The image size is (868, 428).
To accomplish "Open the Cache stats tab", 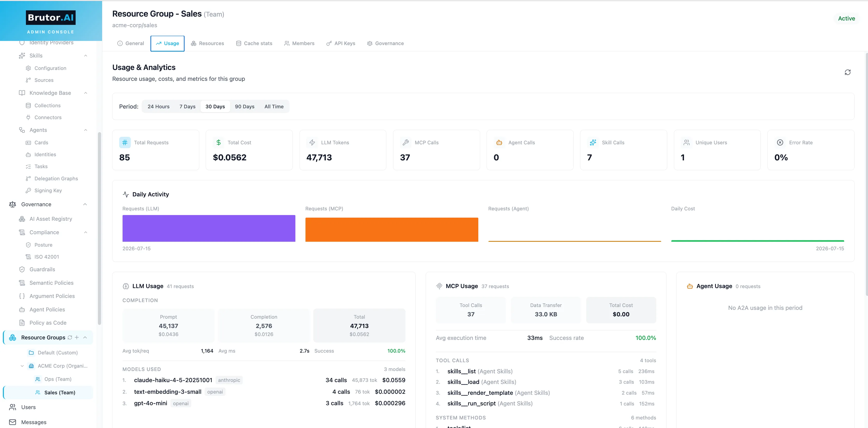I will coord(254,44).
